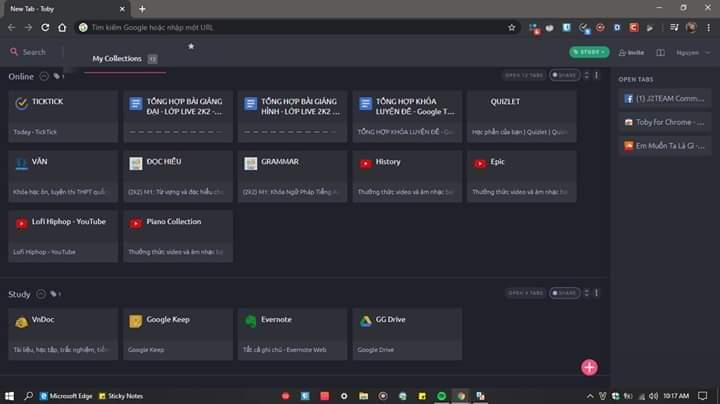Image resolution: width=720 pixels, height=404 pixels.
Task: Click the red C extension icon
Action: pyautogui.click(x=634, y=28)
